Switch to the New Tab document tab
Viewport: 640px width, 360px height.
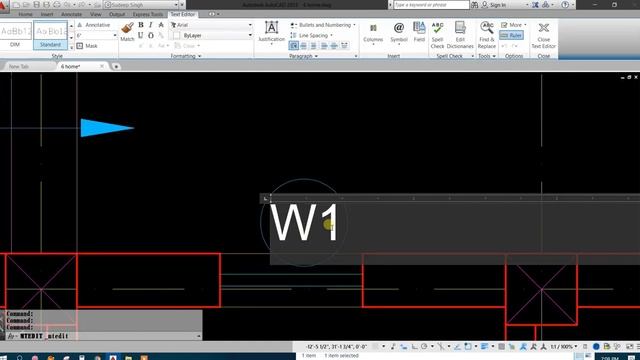(x=19, y=66)
